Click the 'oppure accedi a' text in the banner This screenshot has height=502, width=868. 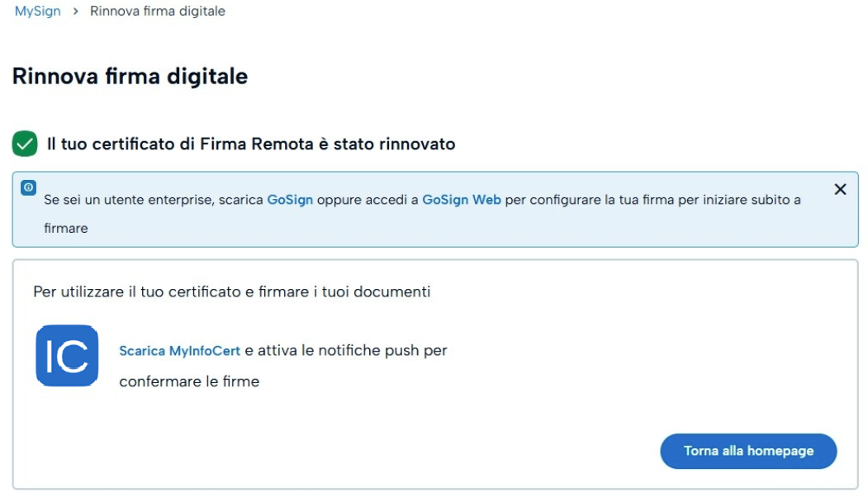pyautogui.click(x=368, y=200)
